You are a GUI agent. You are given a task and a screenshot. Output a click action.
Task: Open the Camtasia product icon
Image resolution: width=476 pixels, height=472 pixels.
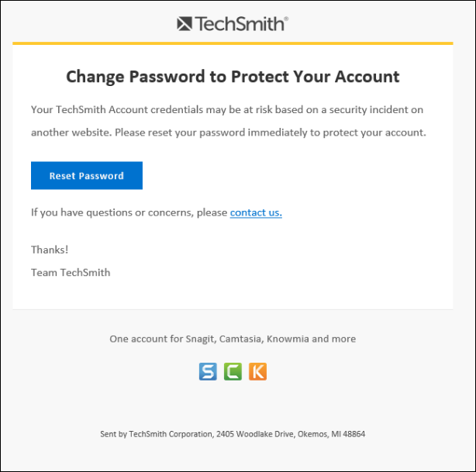pos(233,372)
